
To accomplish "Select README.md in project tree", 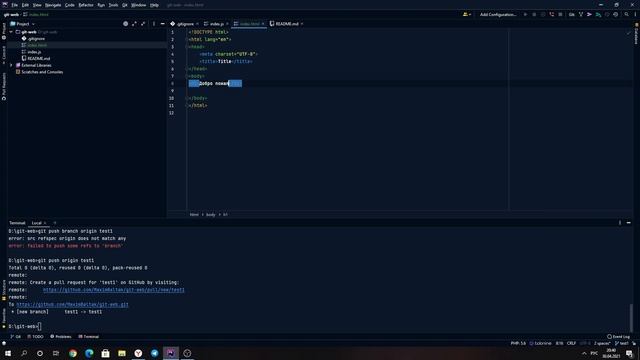I will tap(38, 58).
